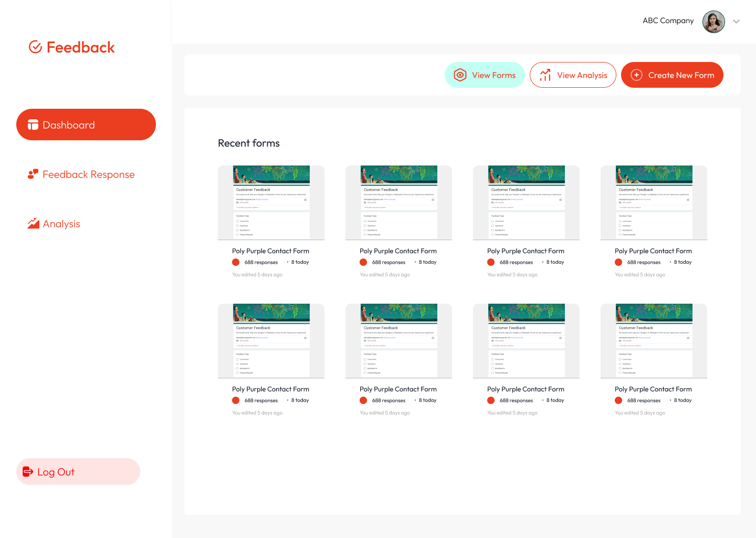The height and width of the screenshot is (538, 756).
Task: Click fourth top-row card title Poly Purple Contact Form
Action: click(x=653, y=251)
